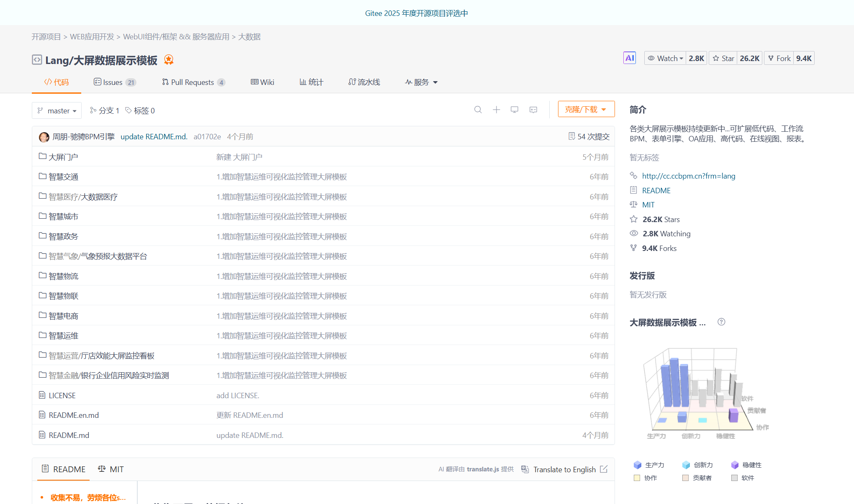Click the GVP medal badge next to repository name
This screenshot has height=504, width=854.
point(169,60)
